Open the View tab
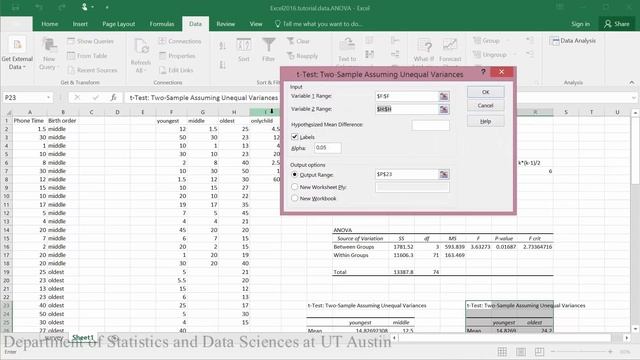The height and width of the screenshot is (360, 640). click(x=256, y=24)
